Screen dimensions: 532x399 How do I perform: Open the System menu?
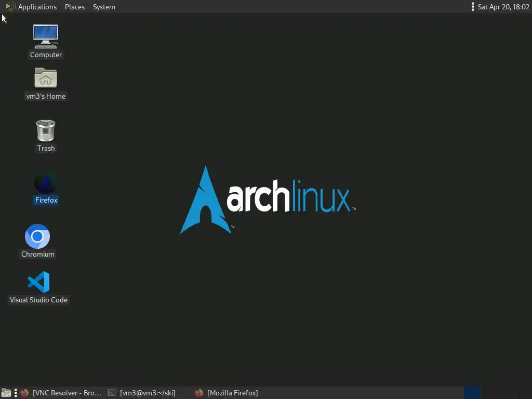pyautogui.click(x=104, y=7)
